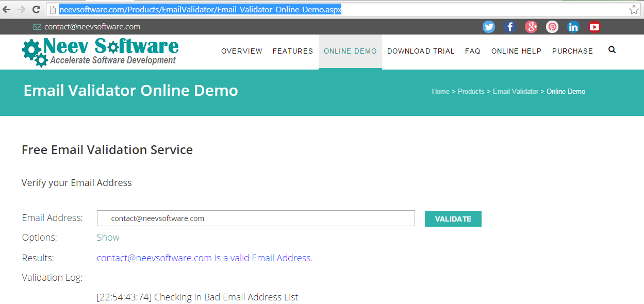
Task: Open the Twitter social icon
Action: (x=489, y=27)
